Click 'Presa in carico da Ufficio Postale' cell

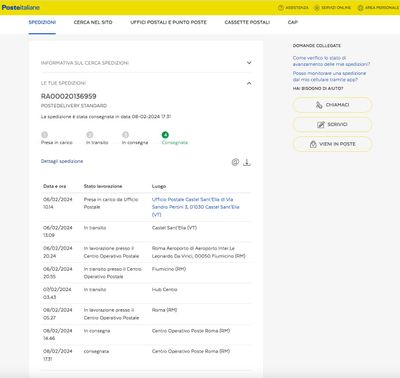coord(111,203)
